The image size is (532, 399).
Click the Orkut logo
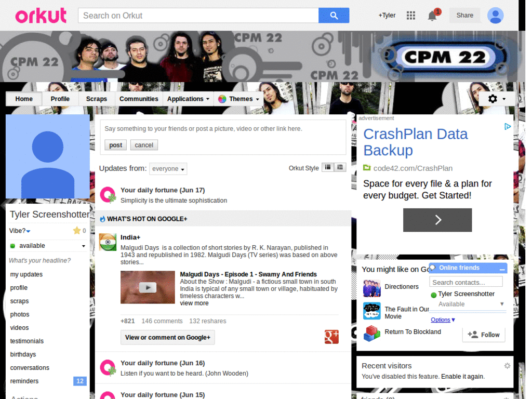click(41, 16)
